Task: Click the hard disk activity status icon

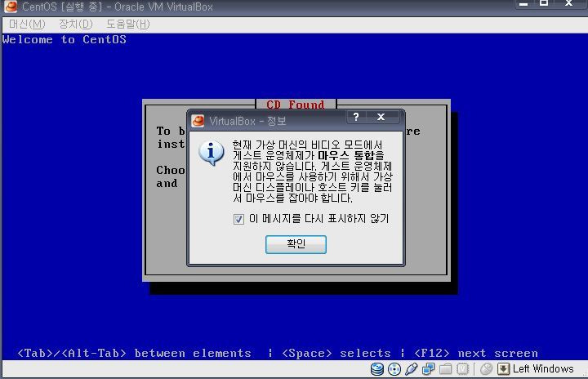Action: point(376,369)
